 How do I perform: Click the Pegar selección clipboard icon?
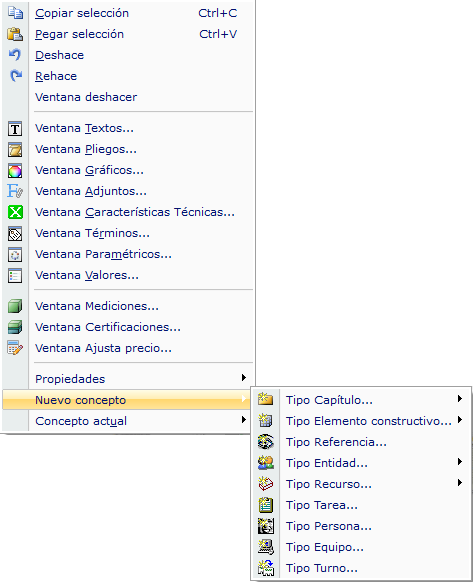pos(15,34)
